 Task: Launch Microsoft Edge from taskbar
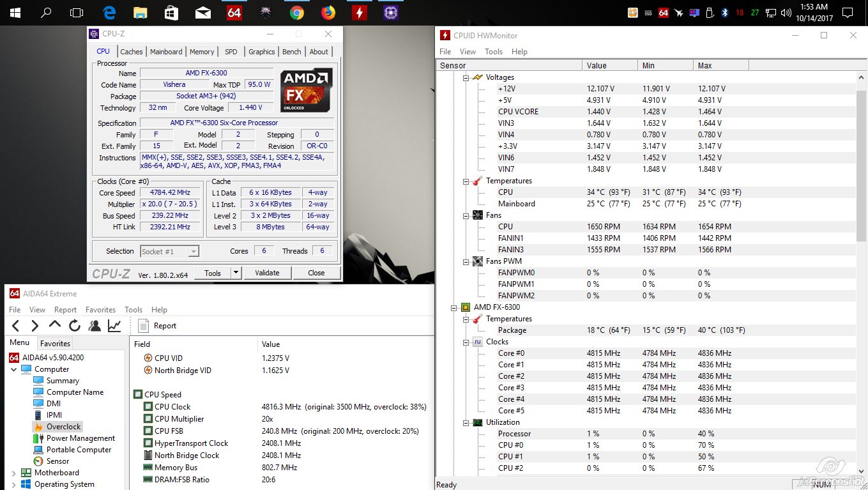click(x=109, y=13)
